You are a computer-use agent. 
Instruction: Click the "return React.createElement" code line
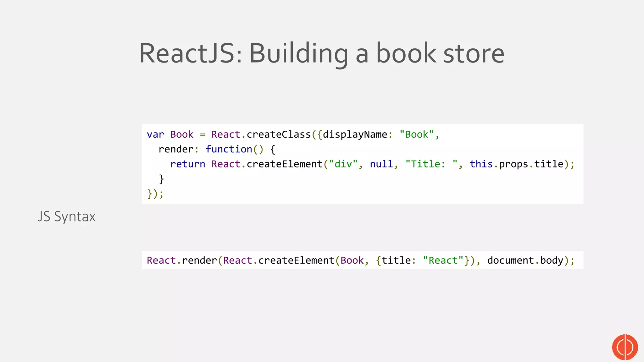point(372,164)
